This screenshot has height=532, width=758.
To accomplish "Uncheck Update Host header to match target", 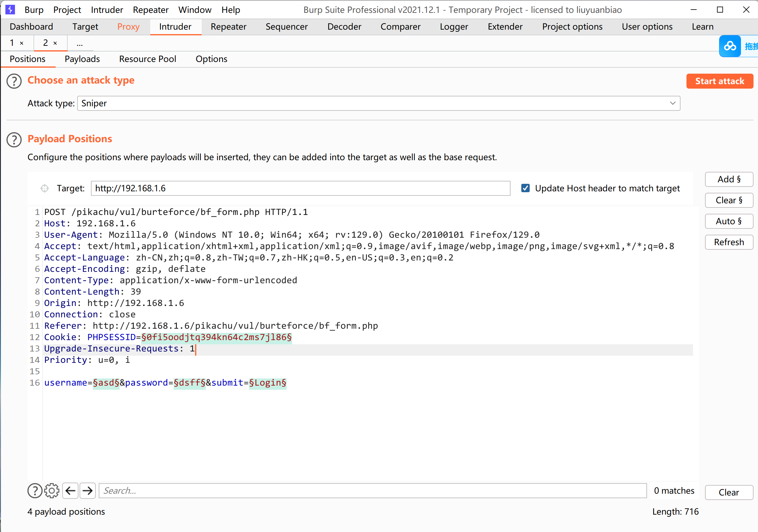I will coord(525,188).
